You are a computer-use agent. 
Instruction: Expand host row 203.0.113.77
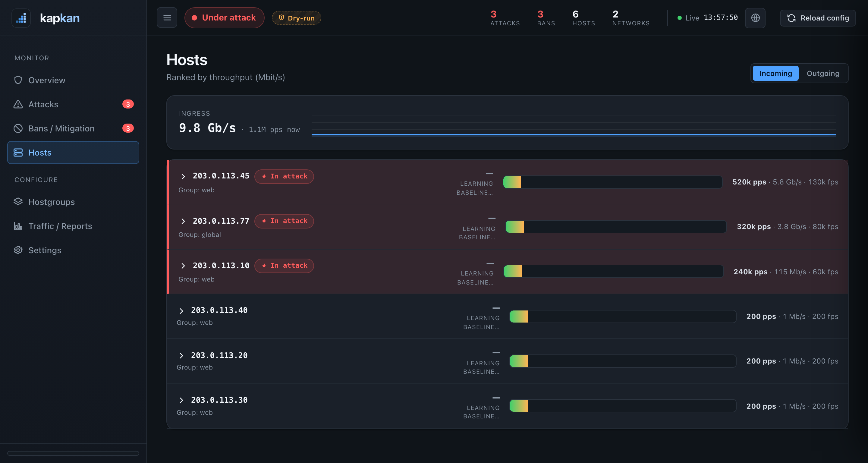183,221
